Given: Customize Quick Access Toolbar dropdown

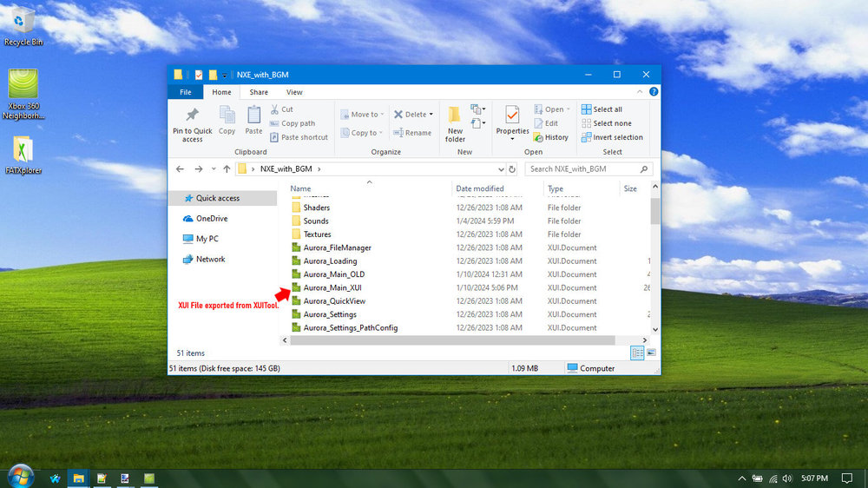Looking at the screenshot, I should pos(225,76).
